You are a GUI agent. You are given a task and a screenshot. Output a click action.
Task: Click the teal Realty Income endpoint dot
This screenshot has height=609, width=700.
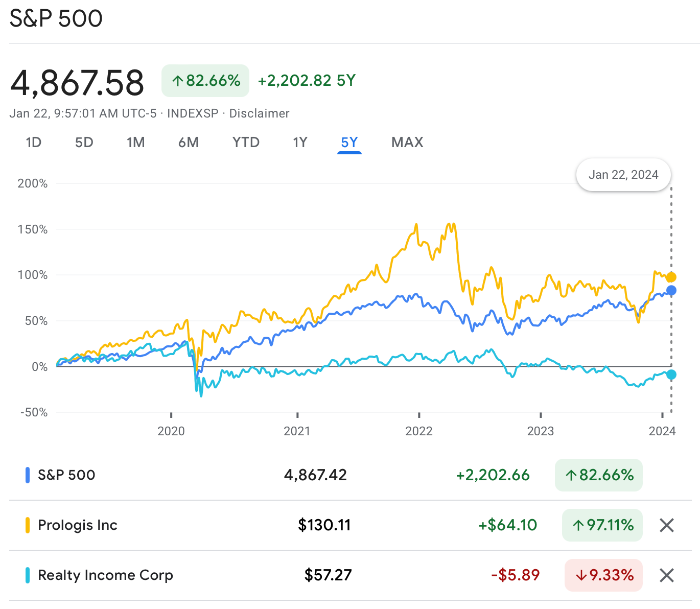(x=671, y=374)
